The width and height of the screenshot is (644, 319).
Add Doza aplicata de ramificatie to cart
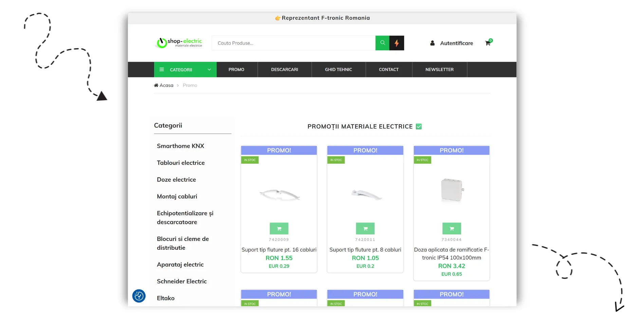pyautogui.click(x=452, y=229)
